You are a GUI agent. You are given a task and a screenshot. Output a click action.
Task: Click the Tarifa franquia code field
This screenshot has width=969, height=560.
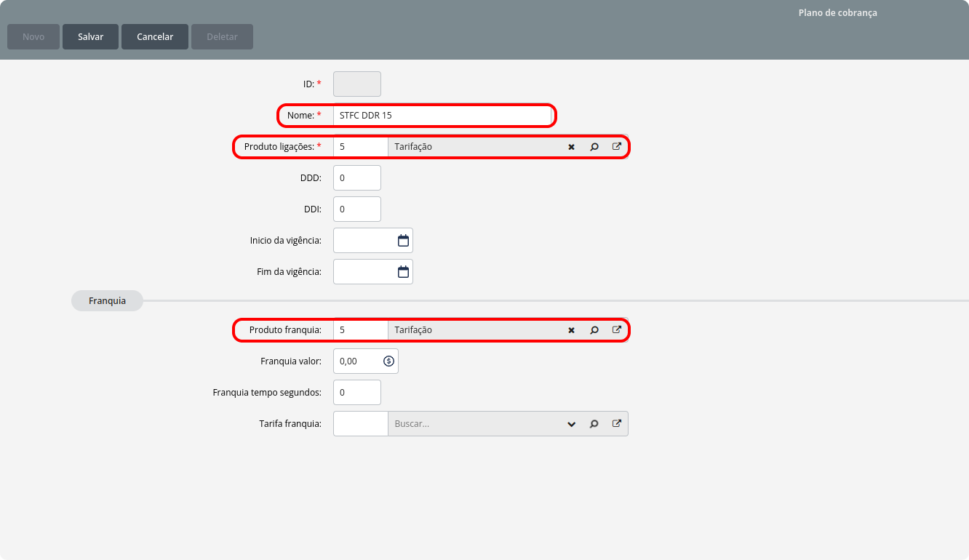coord(360,424)
